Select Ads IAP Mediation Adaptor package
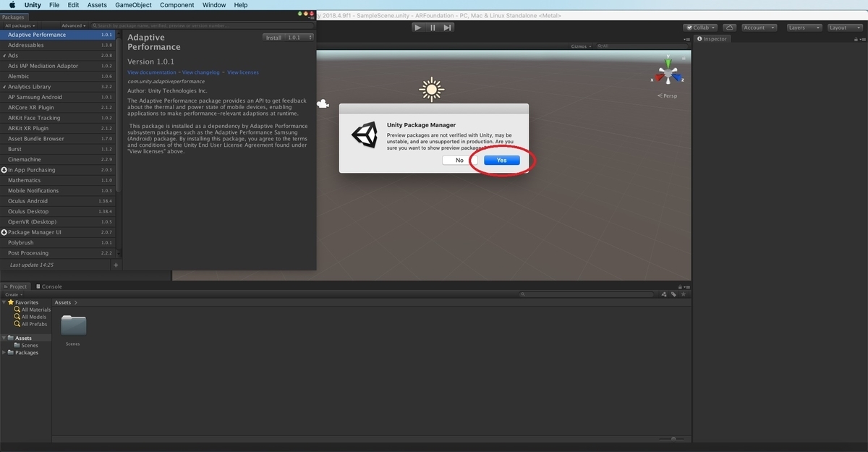Screen dimensions: 868x452 point(58,66)
